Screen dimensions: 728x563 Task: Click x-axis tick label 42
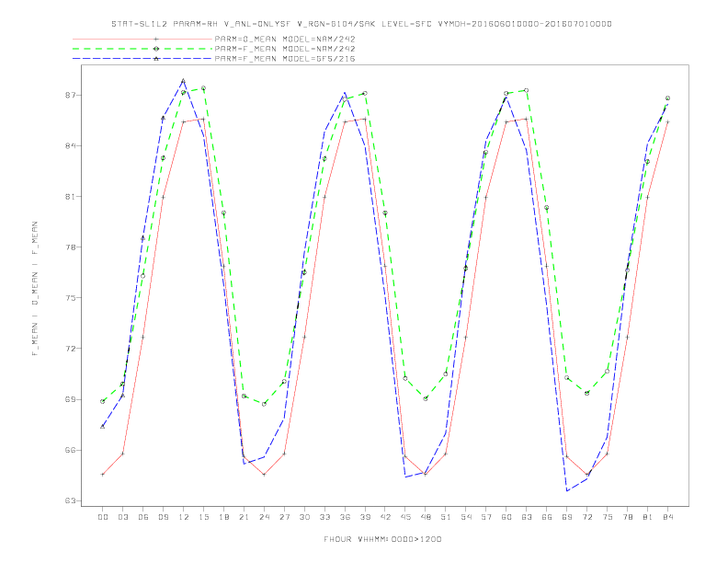(385, 517)
